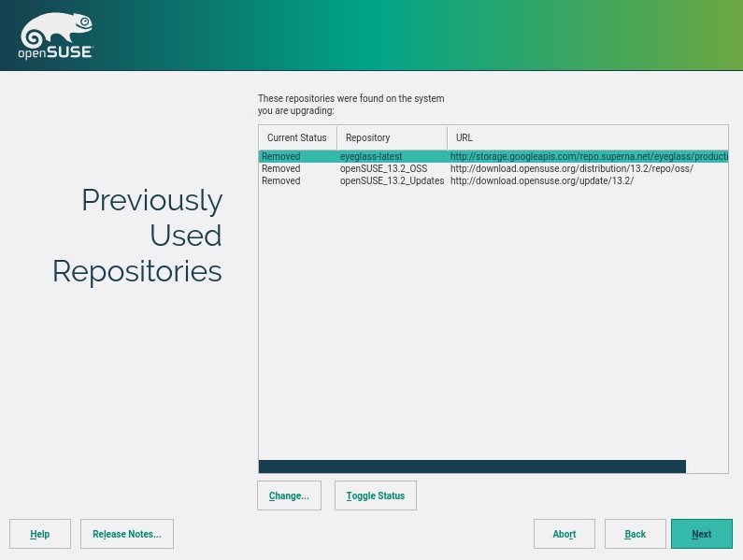
Task: Click the distribution/13.2/repo/oss URL cell
Action: coord(571,169)
